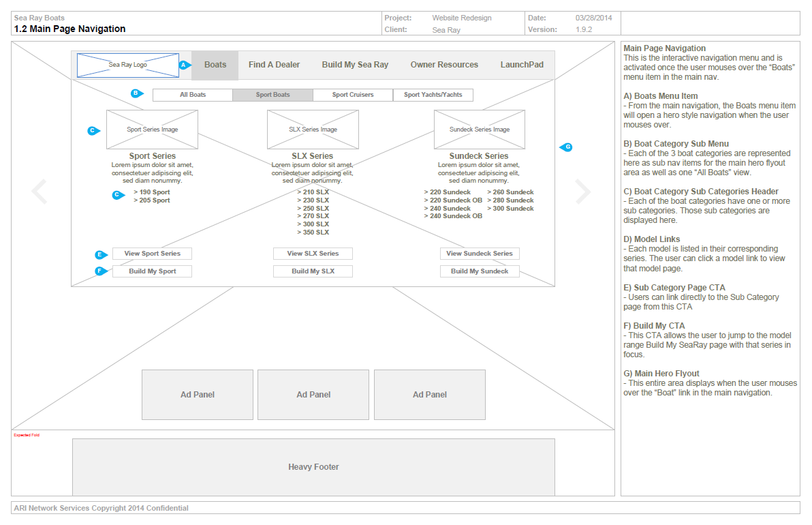The width and height of the screenshot is (812, 525).
Task: Click the version value 1.9.2
Action: click(584, 29)
